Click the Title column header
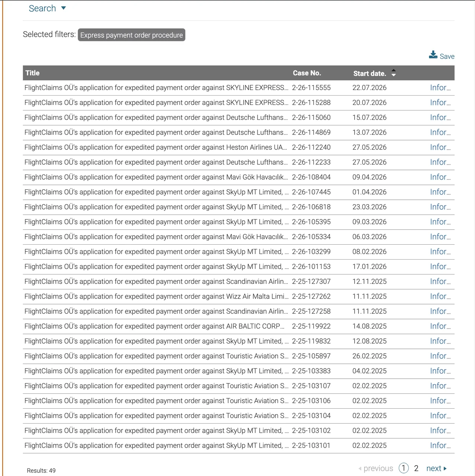 (32, 73)
